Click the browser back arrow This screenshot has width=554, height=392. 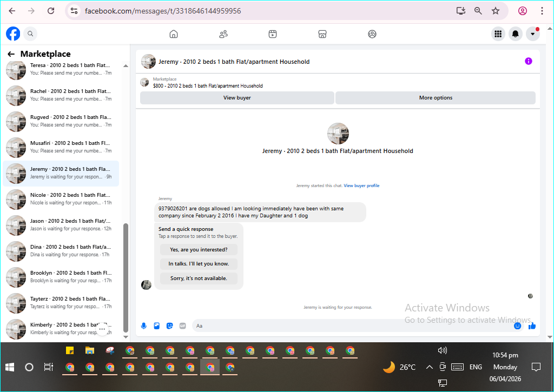tap(12, 11)
